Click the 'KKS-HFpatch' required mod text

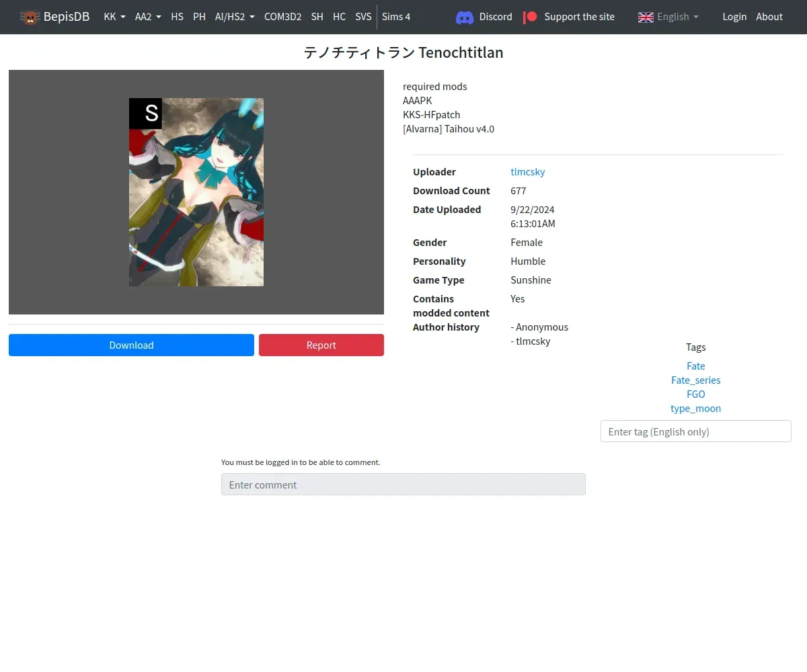pos(432,115)
